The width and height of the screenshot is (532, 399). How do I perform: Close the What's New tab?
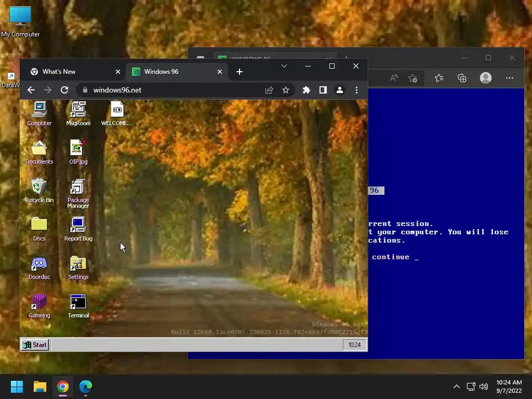tap(118, 72)
